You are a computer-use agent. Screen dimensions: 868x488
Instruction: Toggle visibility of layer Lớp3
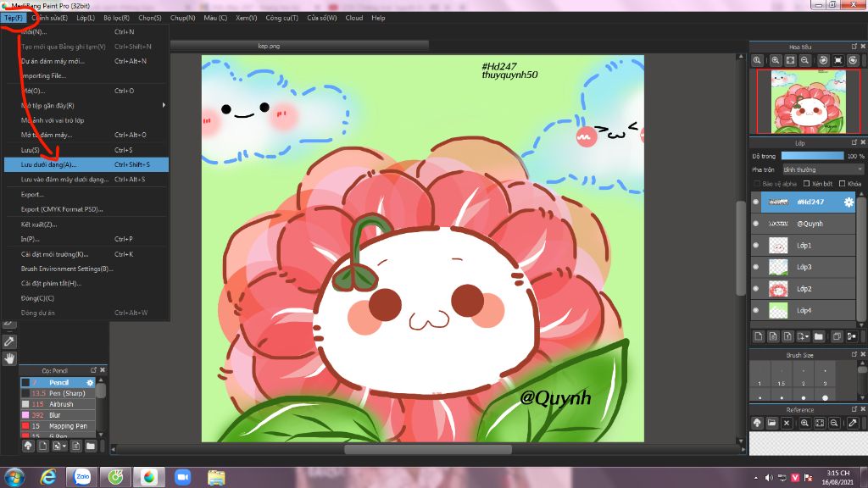[755, 267]
